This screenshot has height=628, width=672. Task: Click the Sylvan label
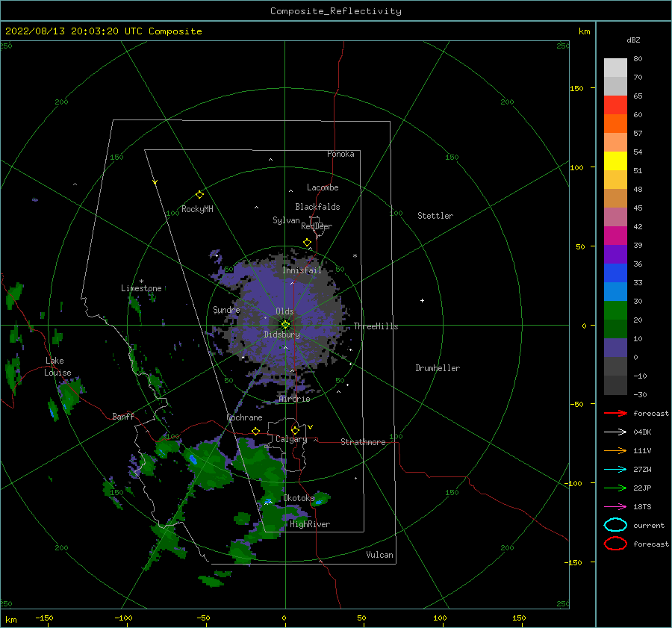tap(286, 221)
